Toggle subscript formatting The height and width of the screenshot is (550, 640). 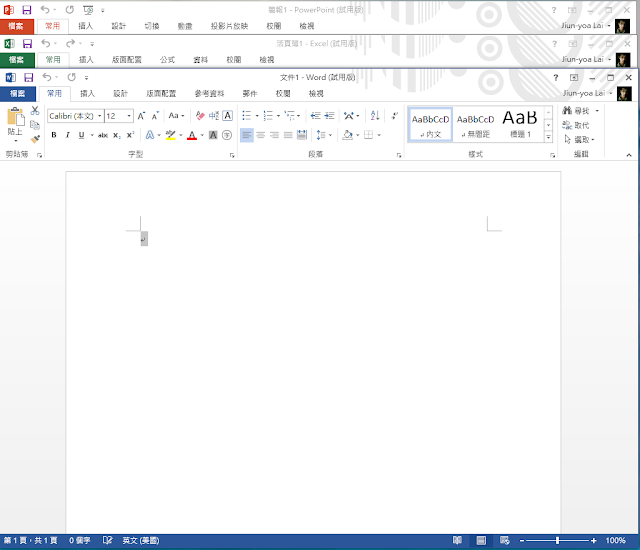[117, 135]
